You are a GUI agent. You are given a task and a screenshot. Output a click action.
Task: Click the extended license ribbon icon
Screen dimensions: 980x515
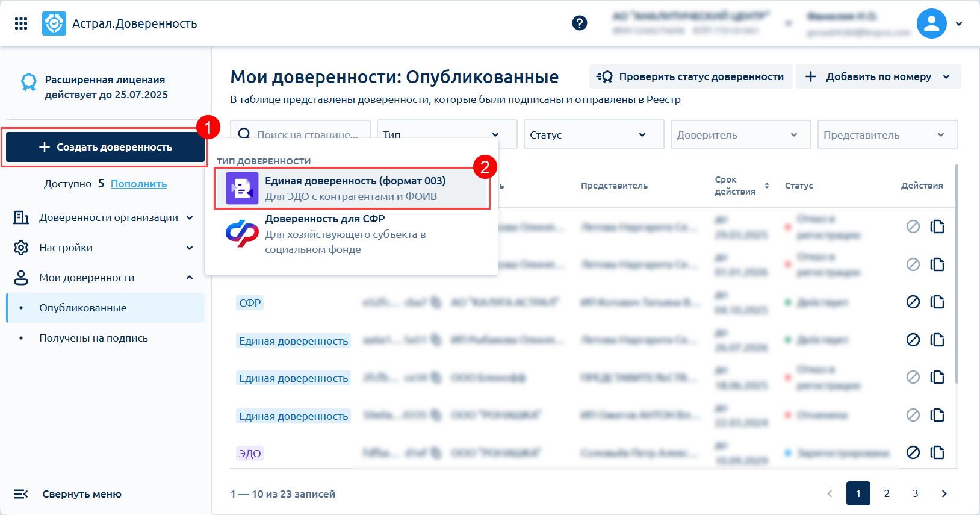pyautogui.click(x=29, y=82)
